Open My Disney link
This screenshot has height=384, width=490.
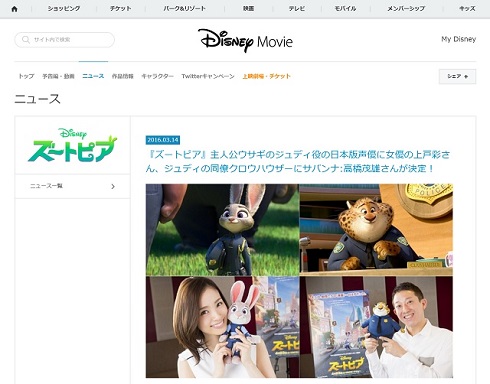point(458,39)
